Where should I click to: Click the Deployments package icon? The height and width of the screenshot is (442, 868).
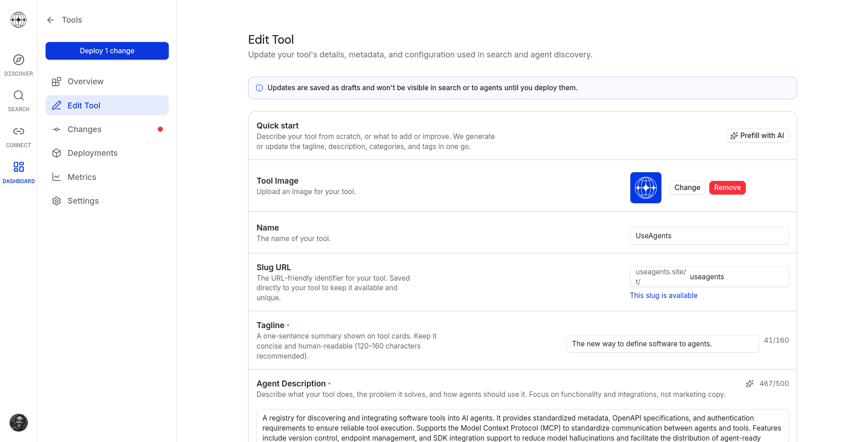[x=56, y=153]
